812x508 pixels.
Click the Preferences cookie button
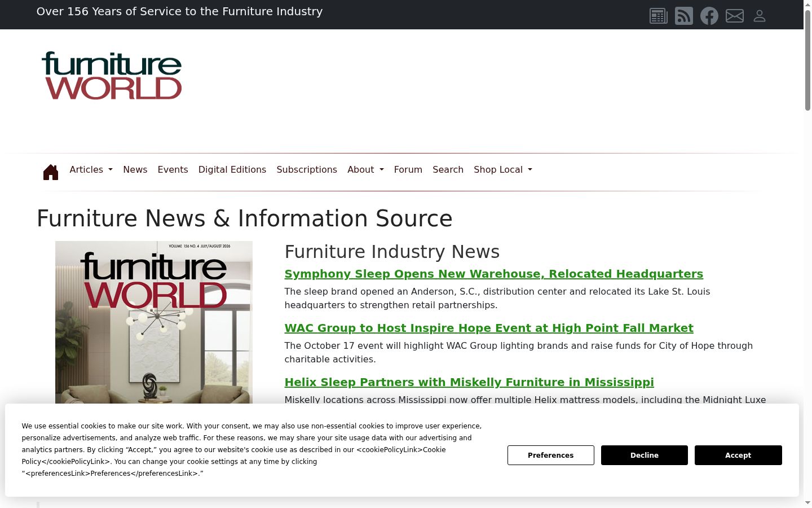click(x=551, y=455)
